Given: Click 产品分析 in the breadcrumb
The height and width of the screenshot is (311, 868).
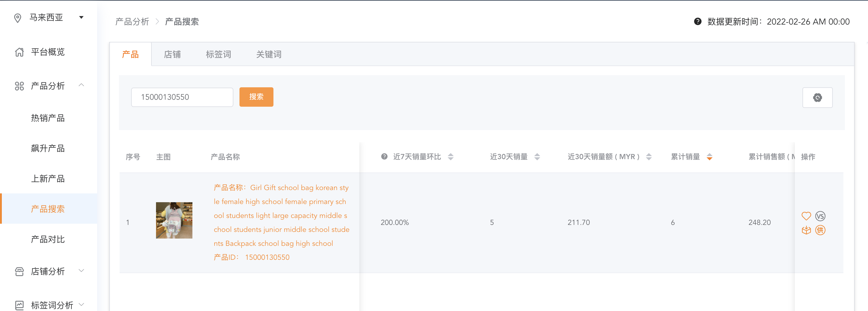Looking at the screenshot, I should click(132, 22).
